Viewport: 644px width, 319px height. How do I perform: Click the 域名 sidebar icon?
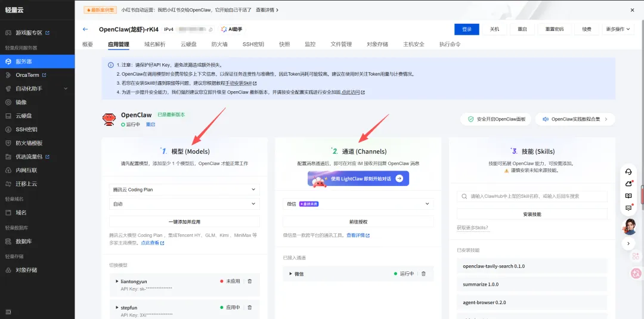tap(8, 213)
